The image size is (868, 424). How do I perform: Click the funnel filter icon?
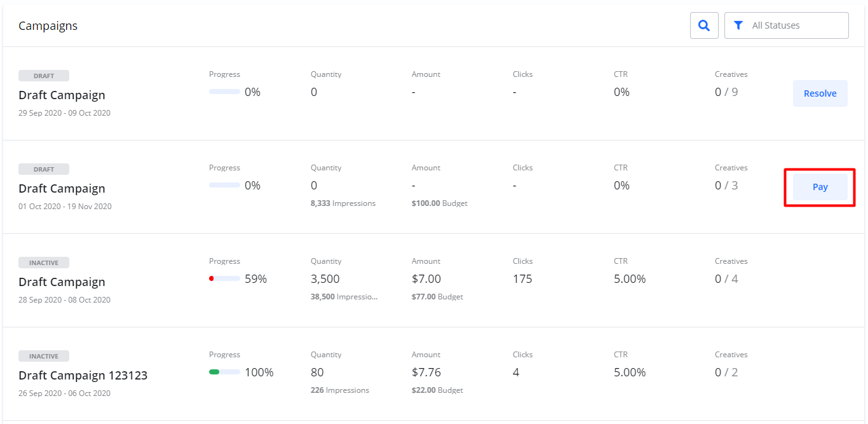pyautogui.click(x=738, y=25)
